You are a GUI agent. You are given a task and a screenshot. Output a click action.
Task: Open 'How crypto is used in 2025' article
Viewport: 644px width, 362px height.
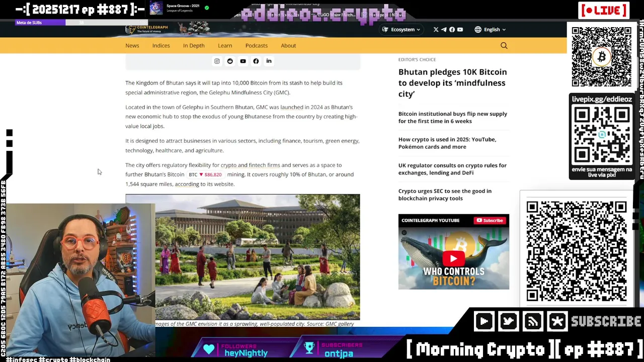coord(447,143)
